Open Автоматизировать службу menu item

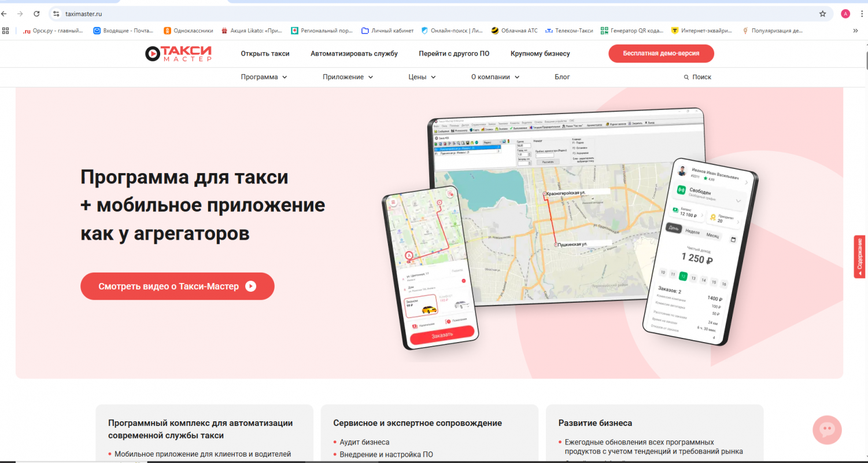click(x=354, y=53)
